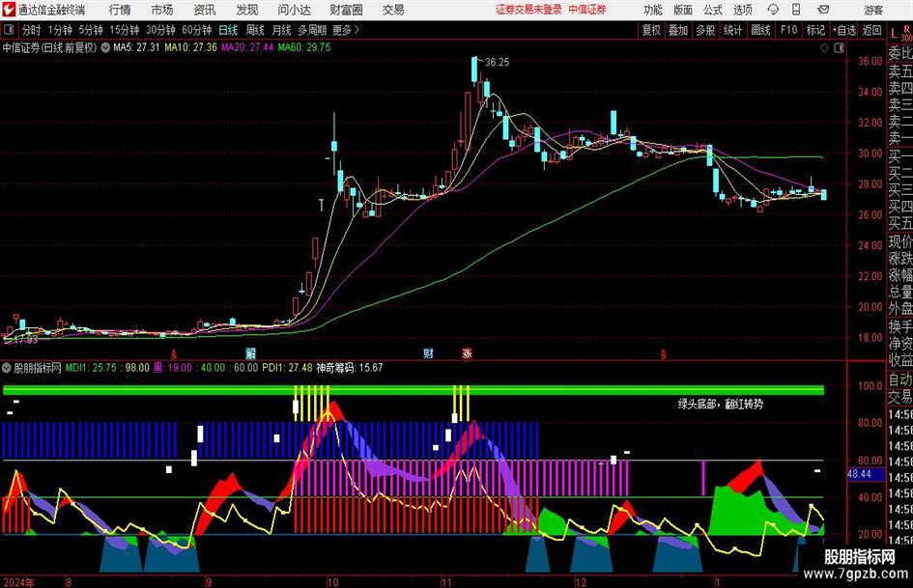Switch to the 30分钟 period tab

point(160,30)
